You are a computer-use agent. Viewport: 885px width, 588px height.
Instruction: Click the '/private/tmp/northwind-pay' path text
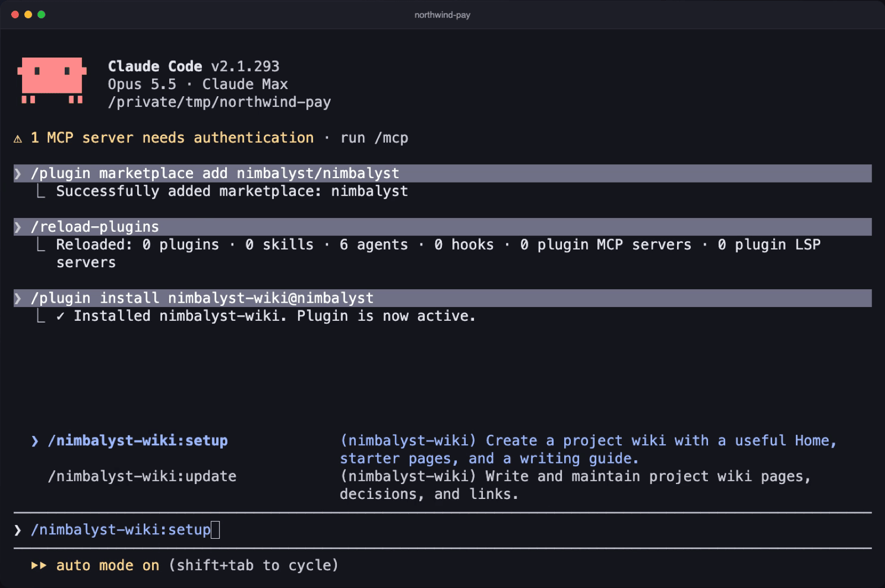(x=220, y=102)
